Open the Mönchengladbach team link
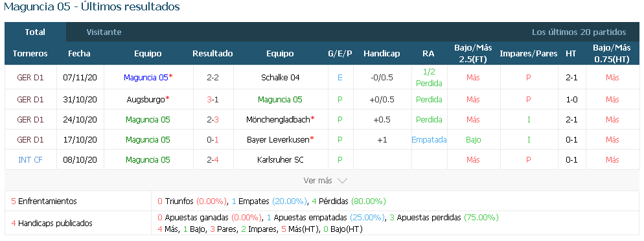Screen dimensions: 644x241 coord(278,119)
